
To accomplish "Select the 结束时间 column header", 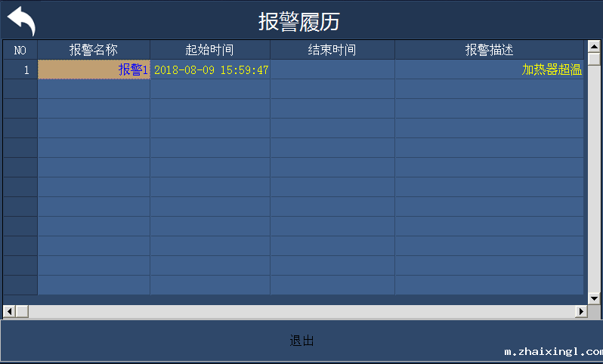I will [x=332, y=50].
